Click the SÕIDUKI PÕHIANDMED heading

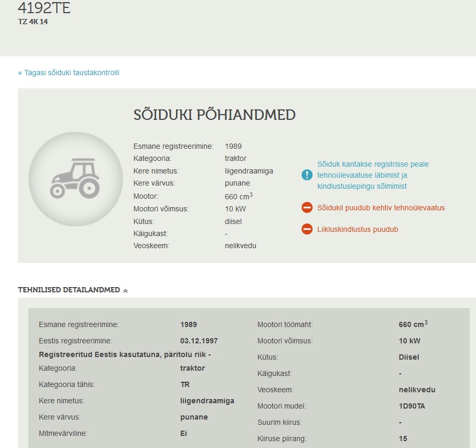click(x=214, y=115)
